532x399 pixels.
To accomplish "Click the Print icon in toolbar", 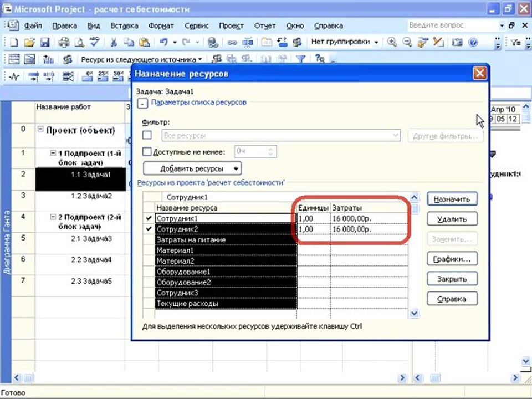I will pyautogui.click(x=64, y=43).
